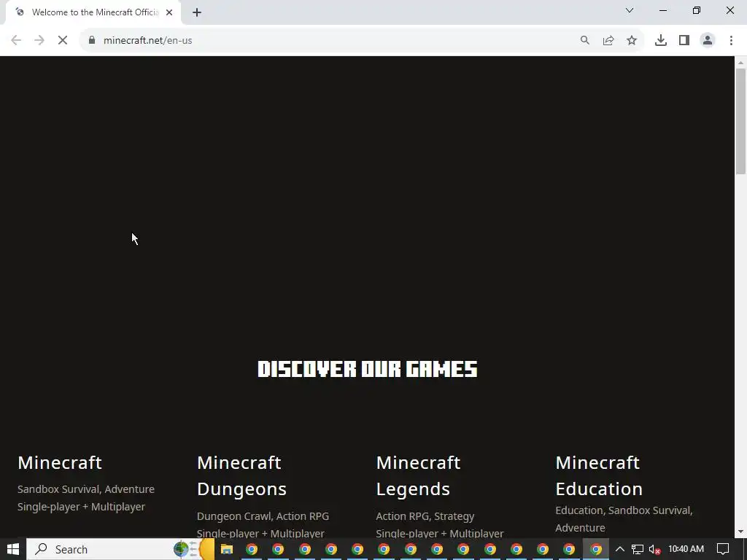Viewport: 747px width, 560px height.
Task: Open the Minecraft game title
Action: 60,462
